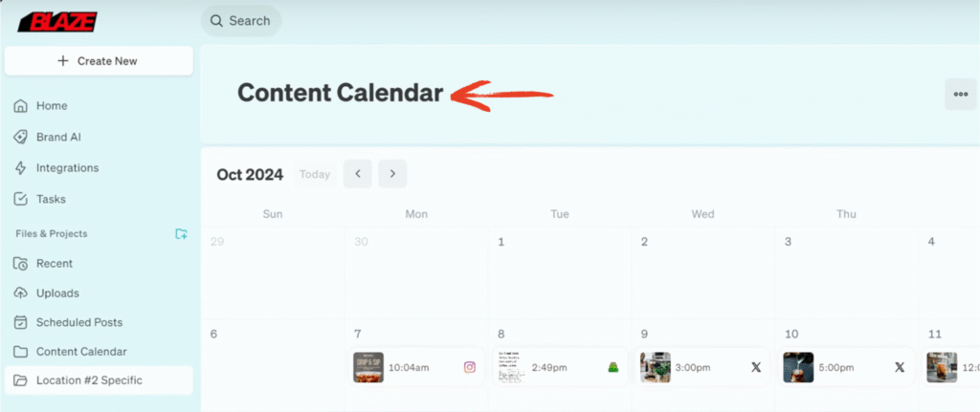Open the three-dot options menu

coord(961,95)
